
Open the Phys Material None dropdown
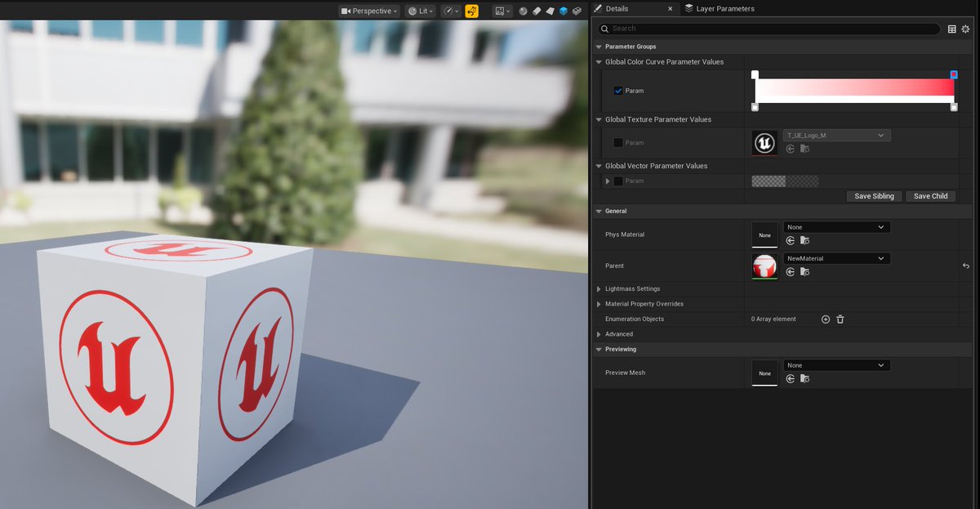[x=836, y=227]
